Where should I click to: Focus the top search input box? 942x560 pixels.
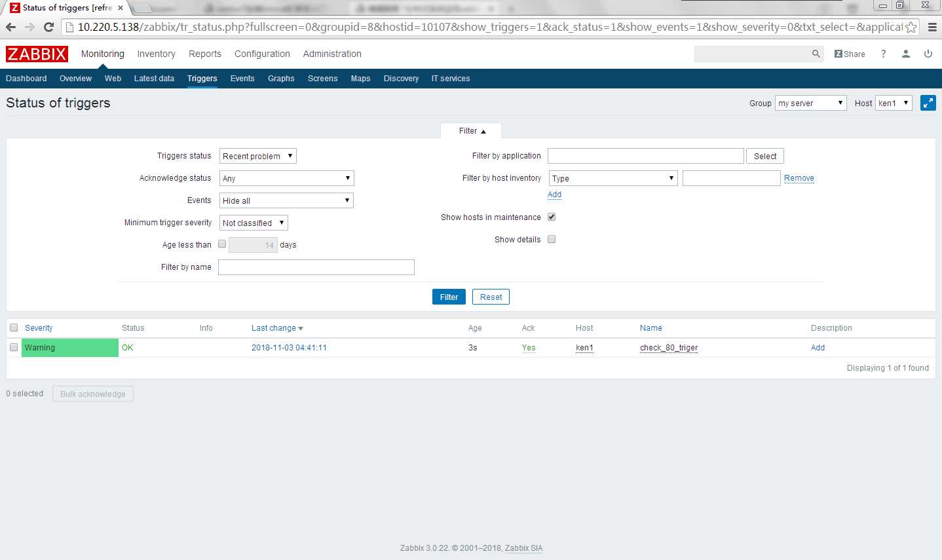pos(752,54)
